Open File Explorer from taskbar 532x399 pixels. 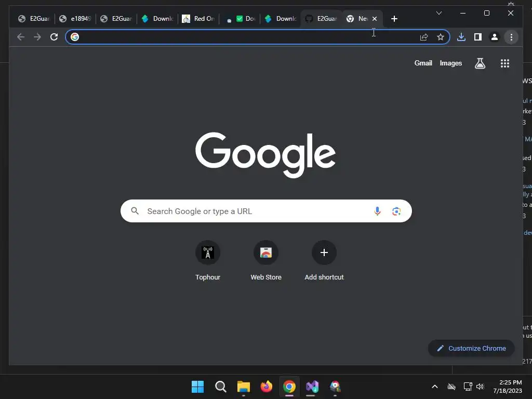pyautogui.click(x=243, y=387)
